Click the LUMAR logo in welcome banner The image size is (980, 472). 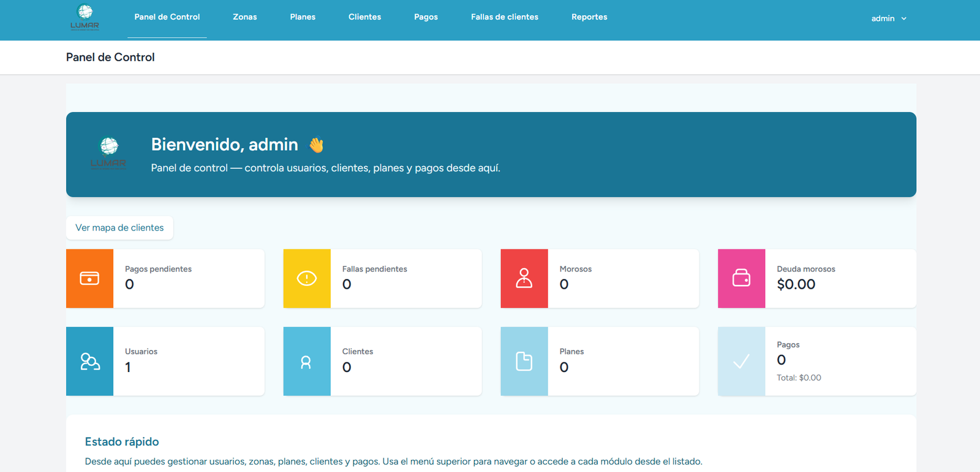point(108,154)
